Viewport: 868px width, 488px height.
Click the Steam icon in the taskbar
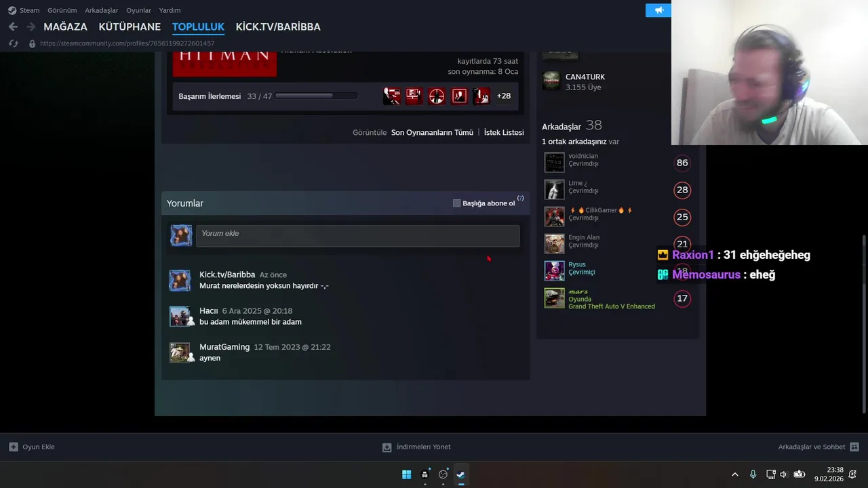tap(461, 474)
